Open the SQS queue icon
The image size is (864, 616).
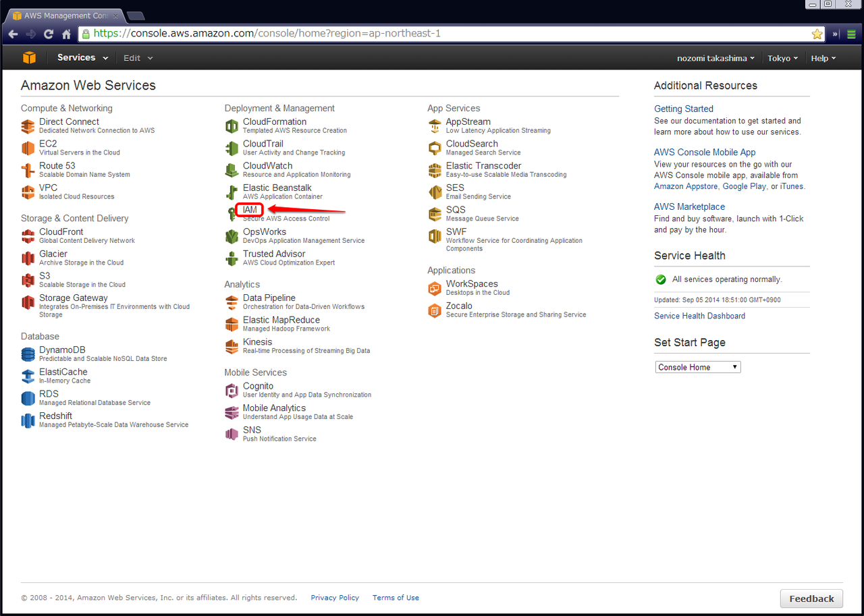(435, 215)
